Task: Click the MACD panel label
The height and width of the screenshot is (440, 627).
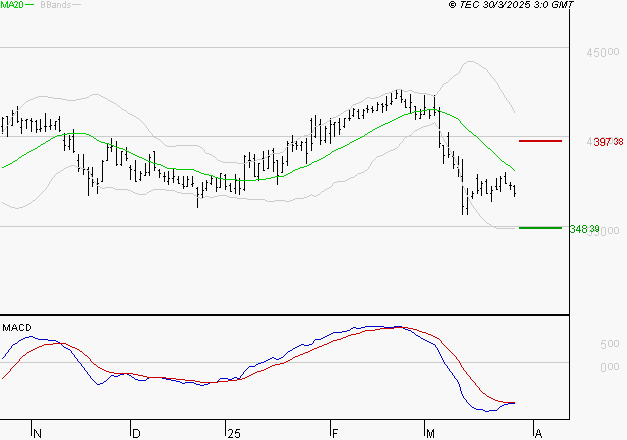Action: click(x=17, y=328)
